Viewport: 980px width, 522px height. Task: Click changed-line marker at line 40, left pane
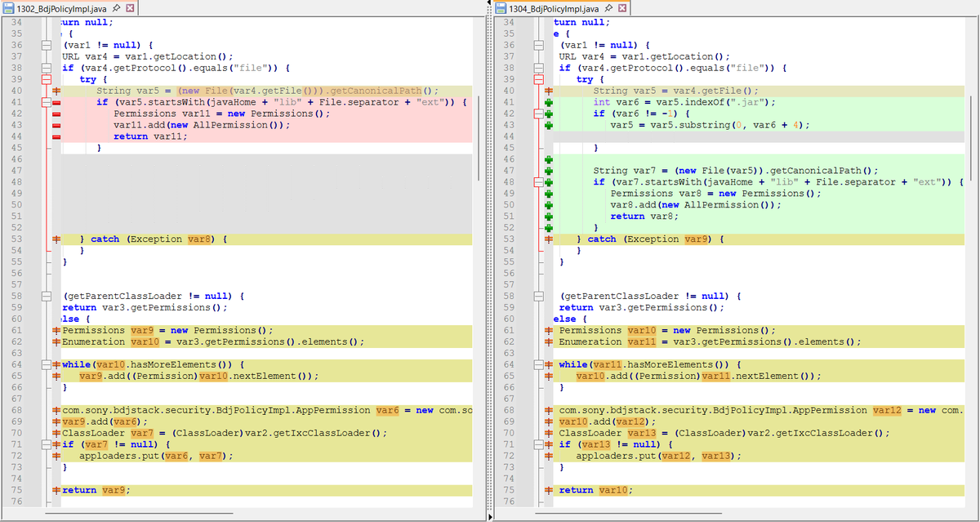(x=57, y=91)
